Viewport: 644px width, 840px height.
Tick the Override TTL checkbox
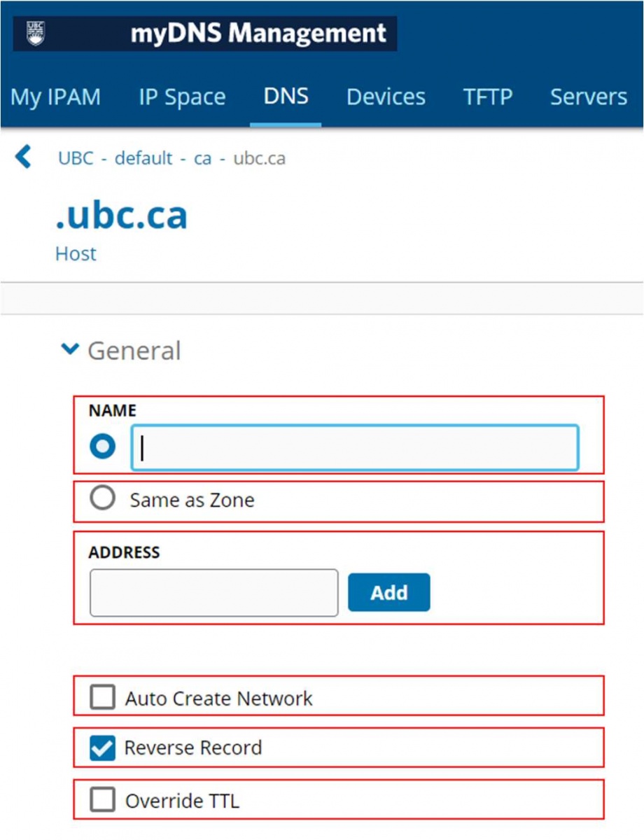103,800
